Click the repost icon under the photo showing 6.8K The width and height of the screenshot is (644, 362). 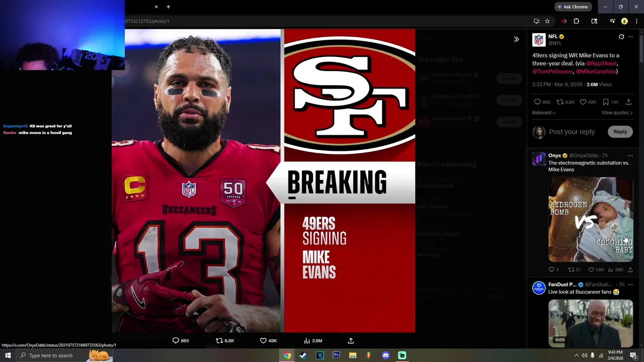tap(219, 340)
